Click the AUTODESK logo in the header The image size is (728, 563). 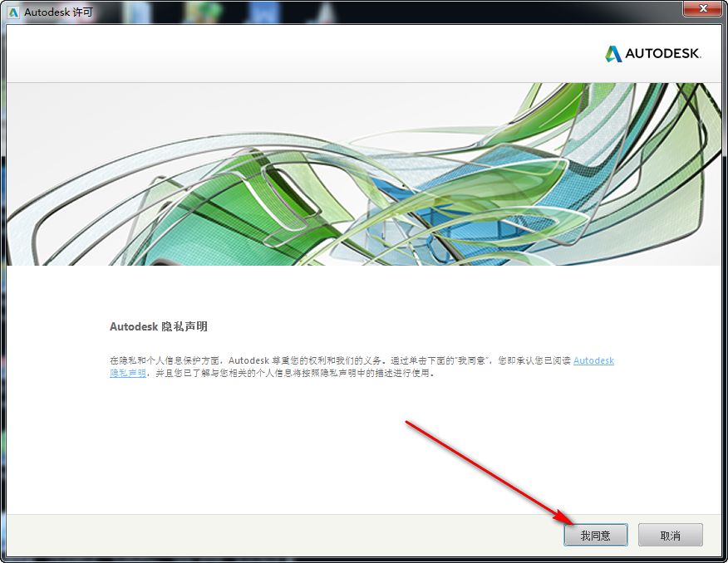point(652,54)
